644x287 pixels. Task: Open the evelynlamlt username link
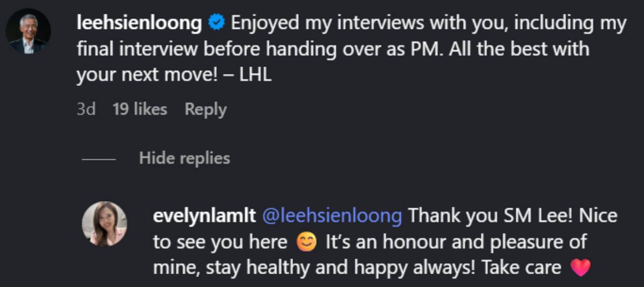[203, 216]
